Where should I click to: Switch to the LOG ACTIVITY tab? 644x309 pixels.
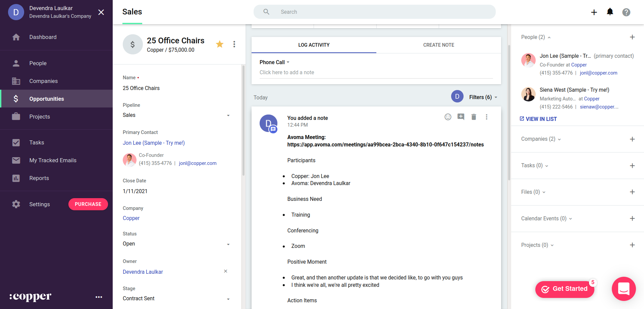click(314, 45)
